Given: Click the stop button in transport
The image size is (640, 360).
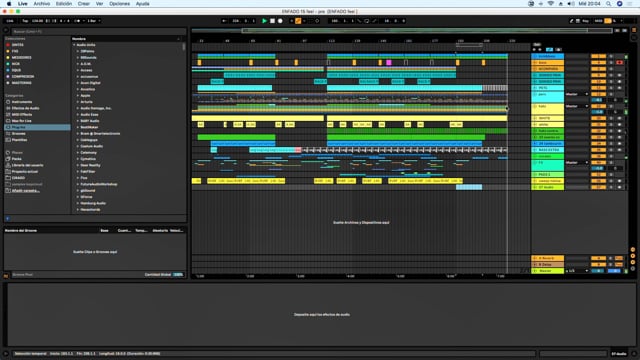Looking at the screenshot, I should [x=272, y=21].
